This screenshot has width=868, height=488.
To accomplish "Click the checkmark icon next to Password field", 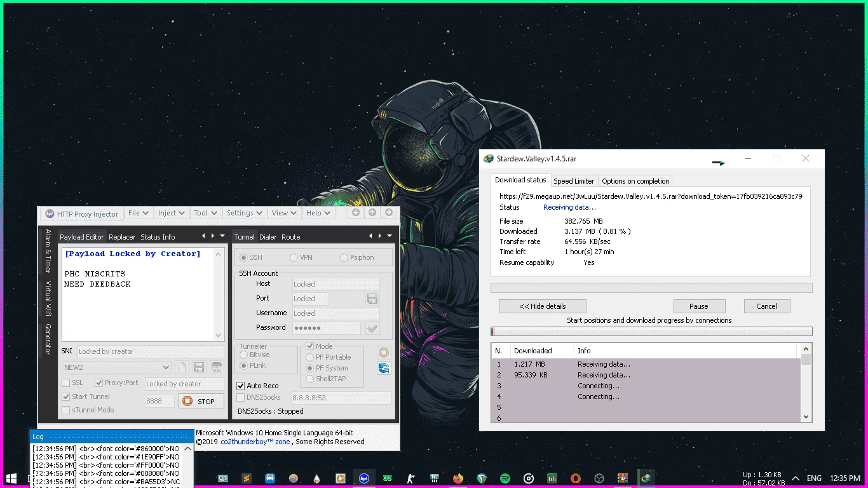I will [x=372, y=328].
